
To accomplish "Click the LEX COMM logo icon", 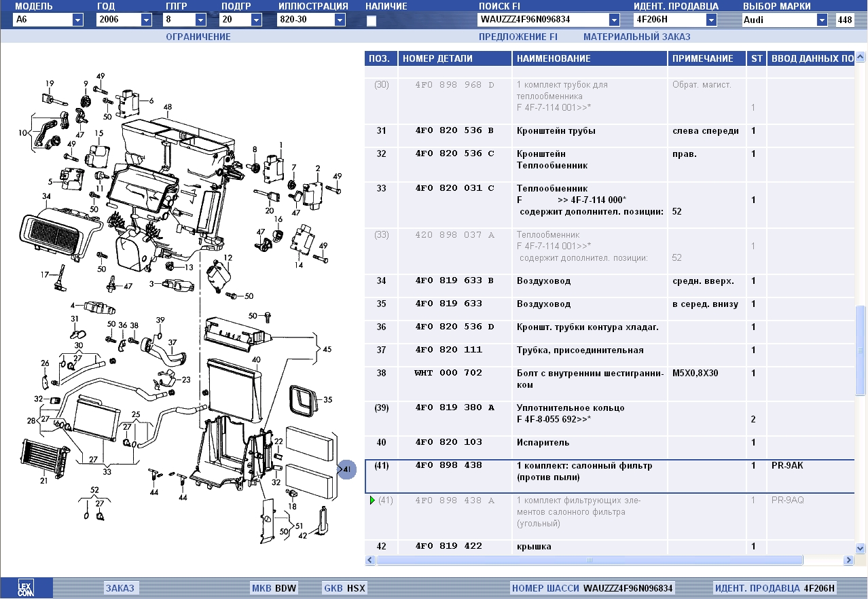I will point(26,588).
